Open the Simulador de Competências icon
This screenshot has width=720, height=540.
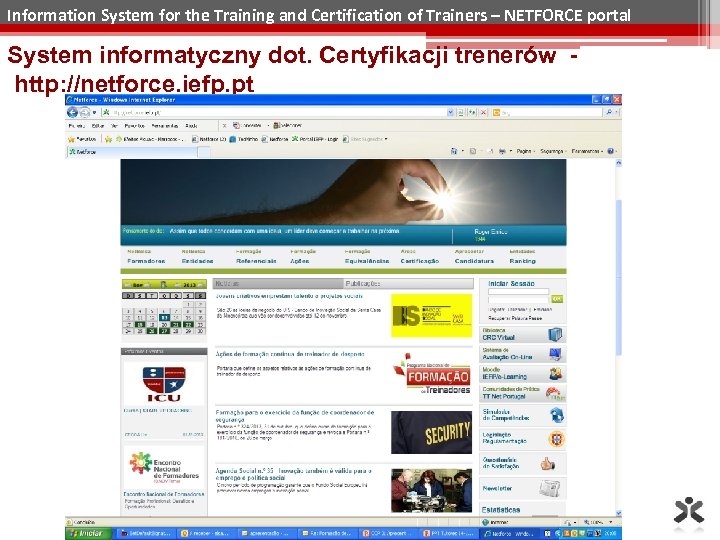click(x=557, y=415)
